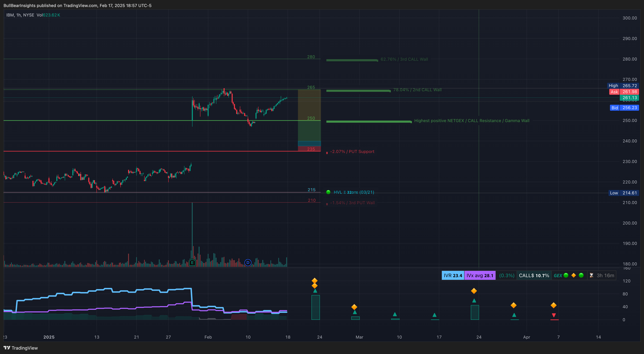Click the GEX label in the info bar

558,276
